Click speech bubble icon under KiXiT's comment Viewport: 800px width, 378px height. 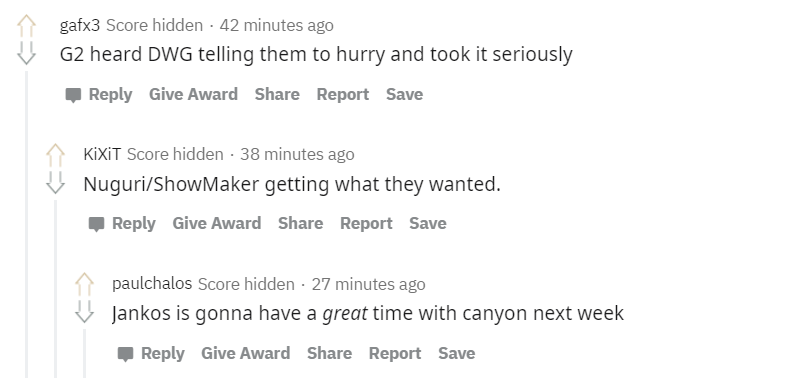tap(96, 224)
